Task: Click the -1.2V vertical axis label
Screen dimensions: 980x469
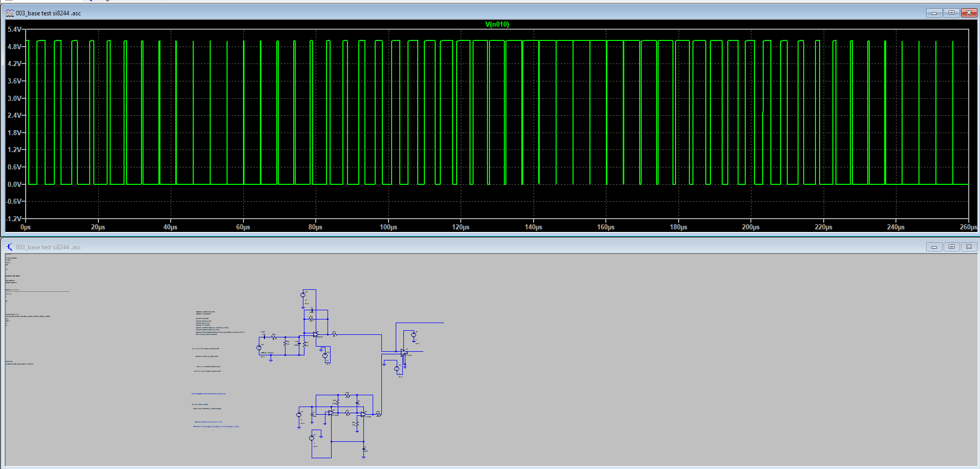Action: pyautogui.click(x=13, y=219)
